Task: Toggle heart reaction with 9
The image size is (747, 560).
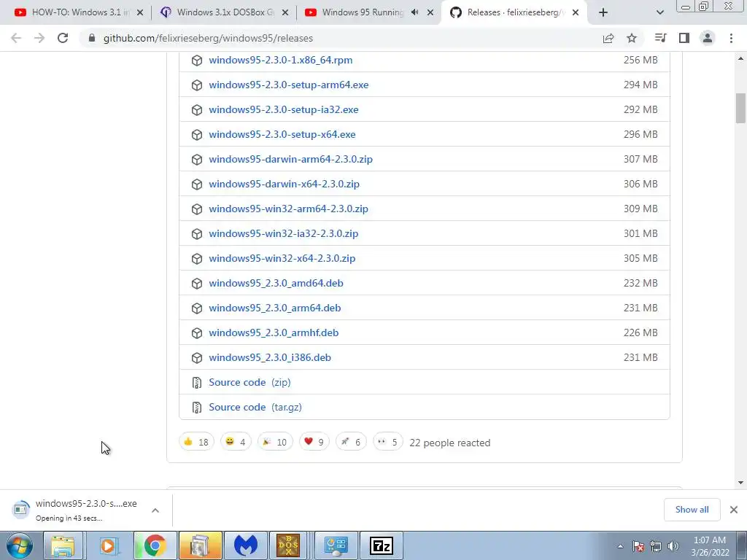Action: tap(314, 442)
